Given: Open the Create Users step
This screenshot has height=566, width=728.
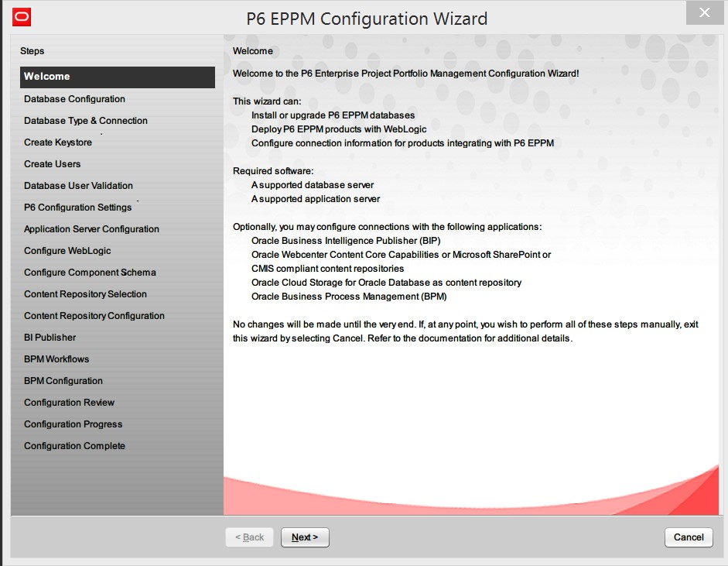Looking at the screenshot, I should pyautogui.click(x=52, y=164).
